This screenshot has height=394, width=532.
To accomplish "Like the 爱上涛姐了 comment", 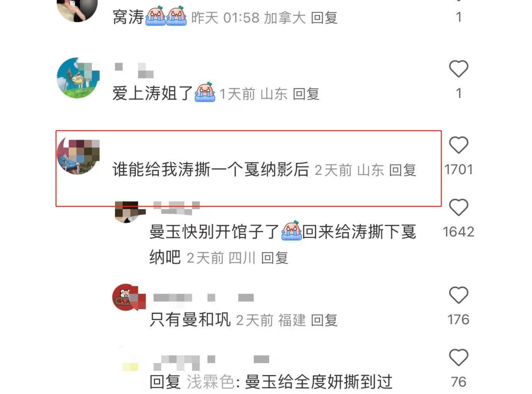I will [x=458, y=69].
